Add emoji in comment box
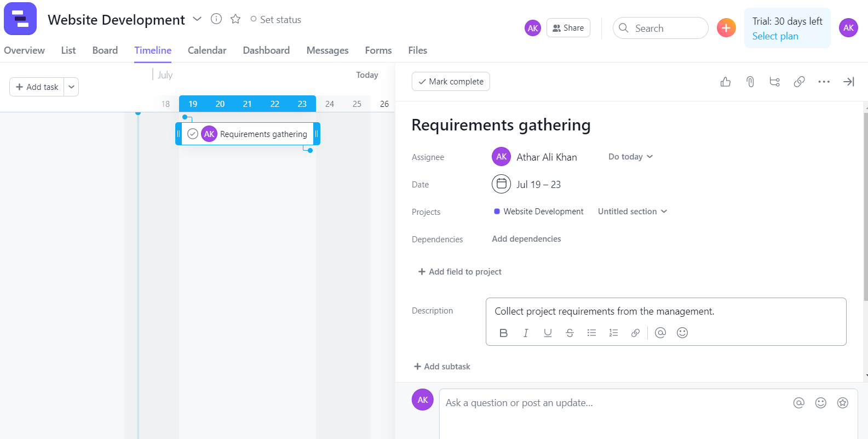 pos(821,403)
